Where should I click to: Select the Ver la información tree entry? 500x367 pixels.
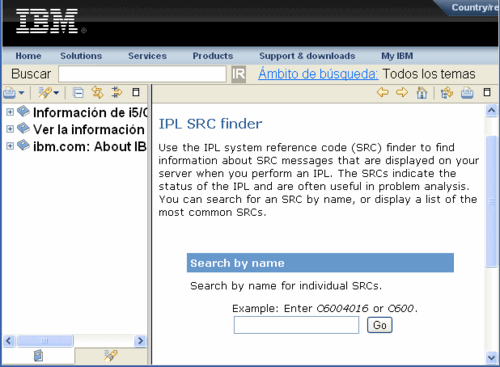tap(89, 129)
